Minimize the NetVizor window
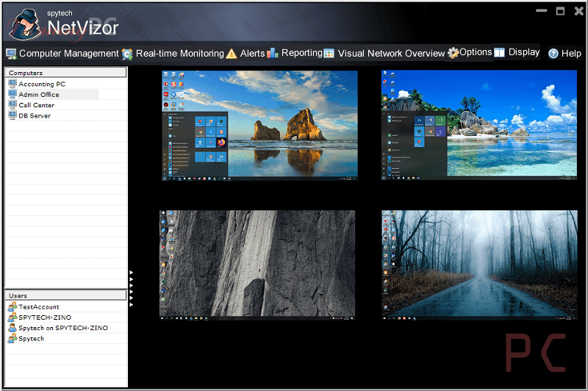This screenshot has width=588, height=391. pos(541,11)
